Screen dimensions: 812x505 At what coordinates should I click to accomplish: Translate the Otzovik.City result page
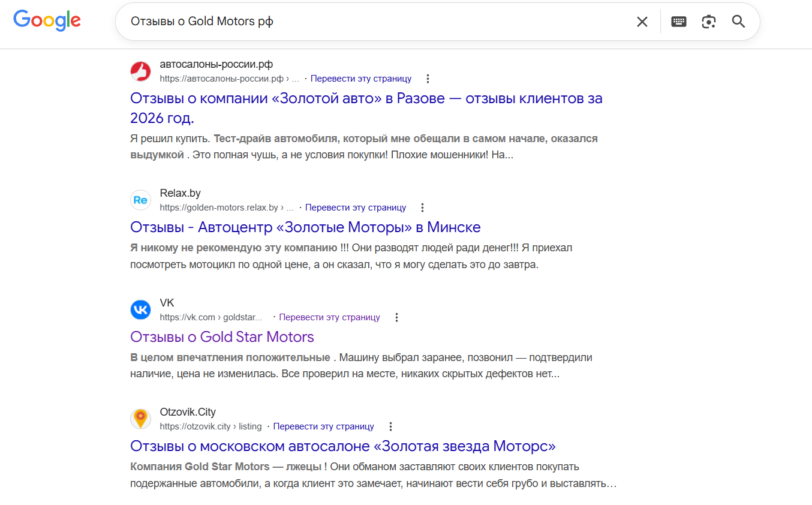click(324, 426)
